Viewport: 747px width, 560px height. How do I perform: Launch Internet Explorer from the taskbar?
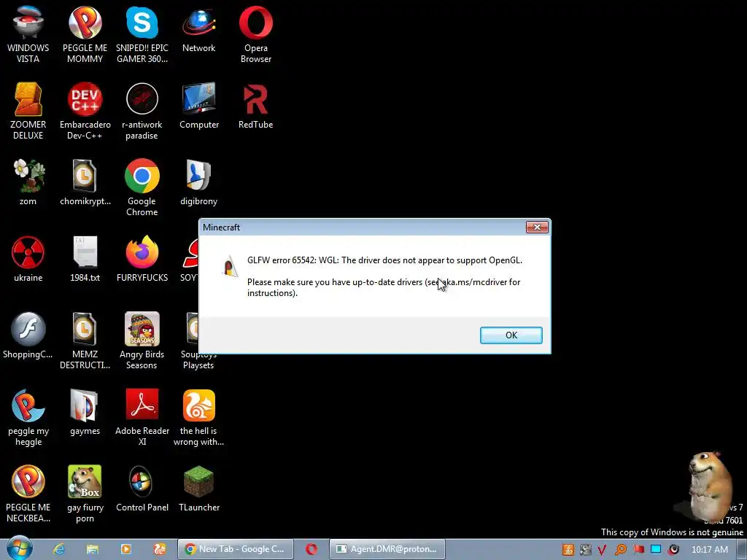(x=59, y=549)
